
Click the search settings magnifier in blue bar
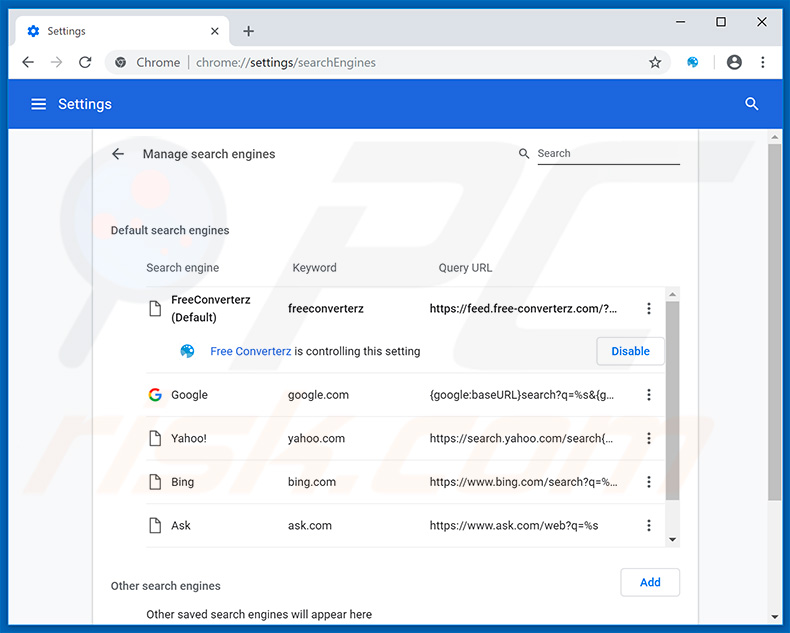click(751, 104)
